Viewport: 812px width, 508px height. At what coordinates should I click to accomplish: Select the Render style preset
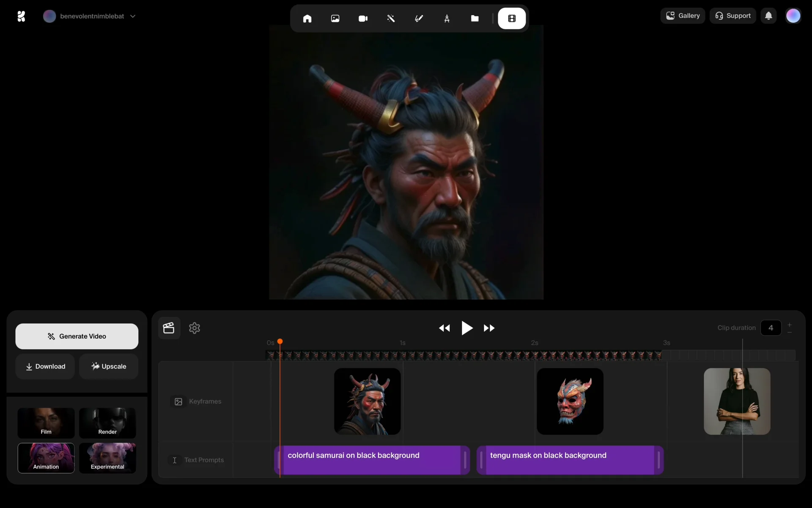[107, 422]
